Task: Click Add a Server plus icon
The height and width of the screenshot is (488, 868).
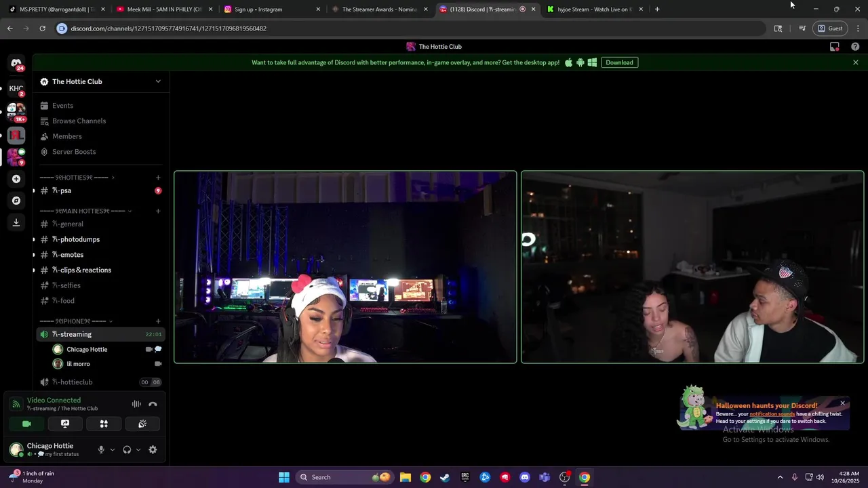Action: [x=16, y=179]
